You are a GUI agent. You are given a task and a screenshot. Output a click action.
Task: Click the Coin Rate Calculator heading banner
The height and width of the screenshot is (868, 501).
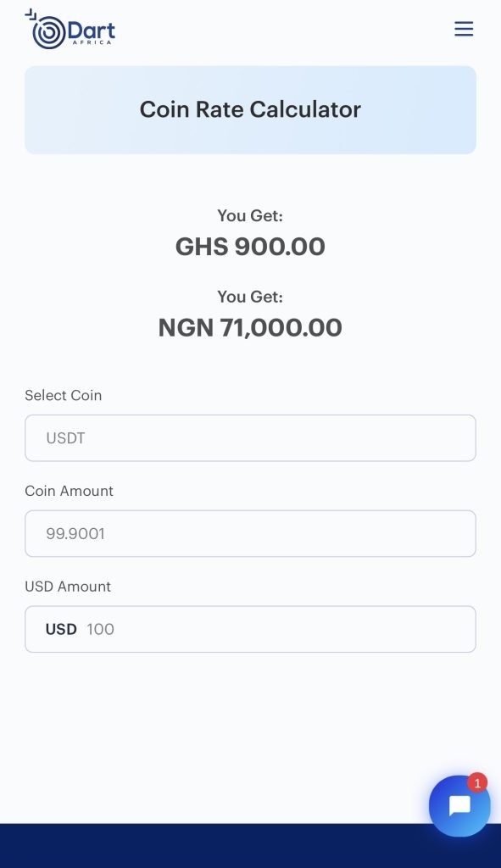coord(250,109)
